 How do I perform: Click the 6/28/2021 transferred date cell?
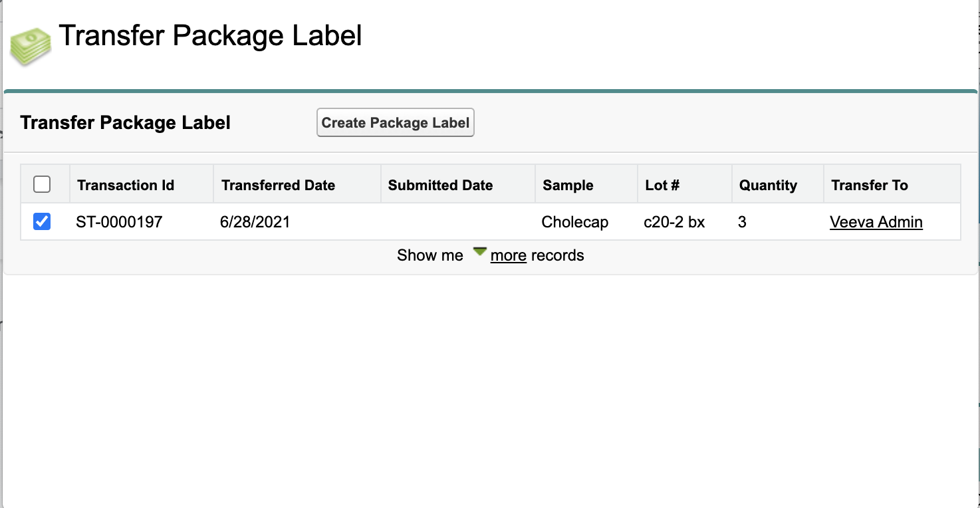[x=255, y=222]
